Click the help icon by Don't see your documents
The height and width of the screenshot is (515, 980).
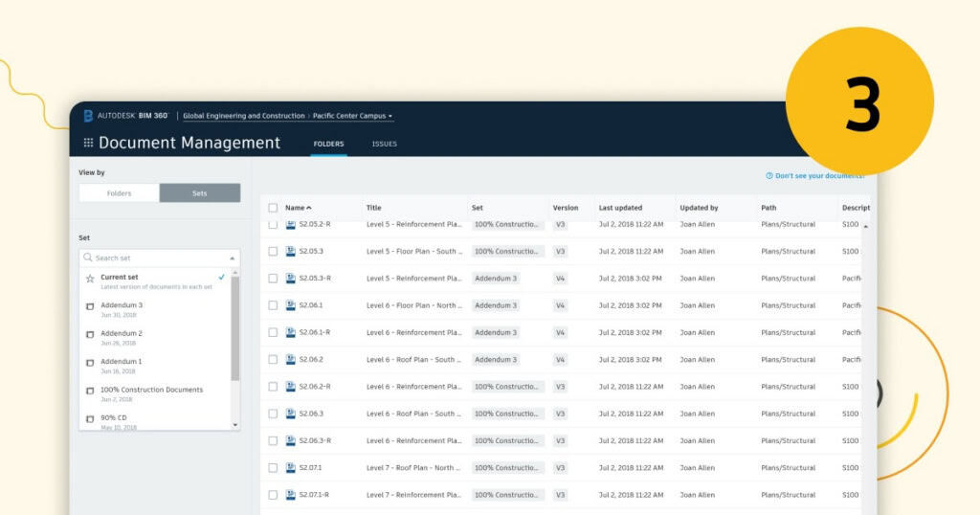(769, 176)
